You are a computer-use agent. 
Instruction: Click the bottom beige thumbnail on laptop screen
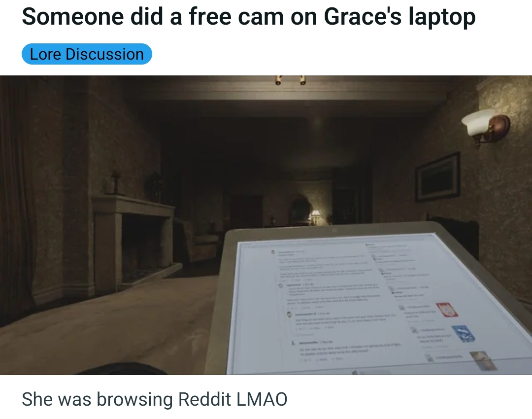(x=483, y=361)
